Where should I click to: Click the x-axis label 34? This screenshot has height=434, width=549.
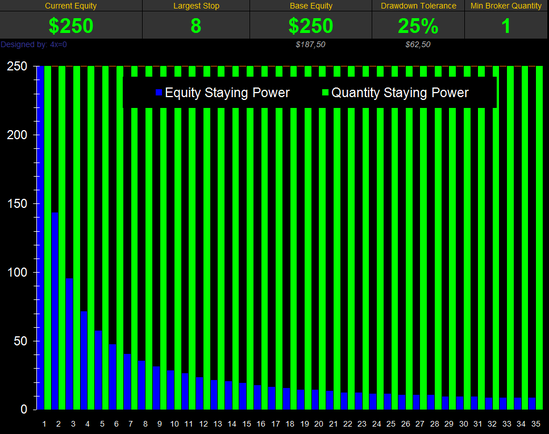click(x=521, y=424)
